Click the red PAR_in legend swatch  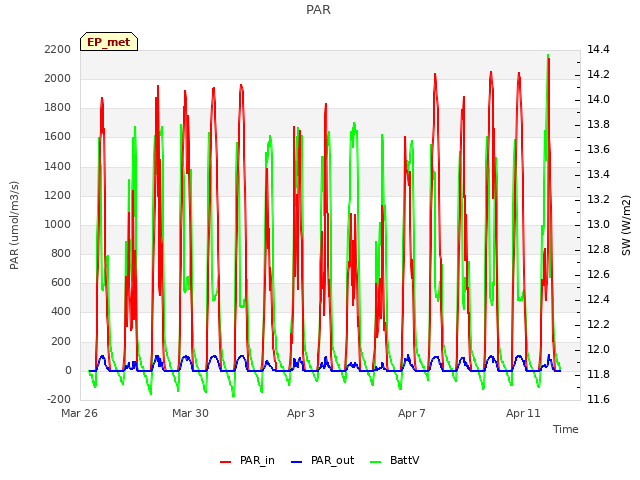click(x=226, y=462)
